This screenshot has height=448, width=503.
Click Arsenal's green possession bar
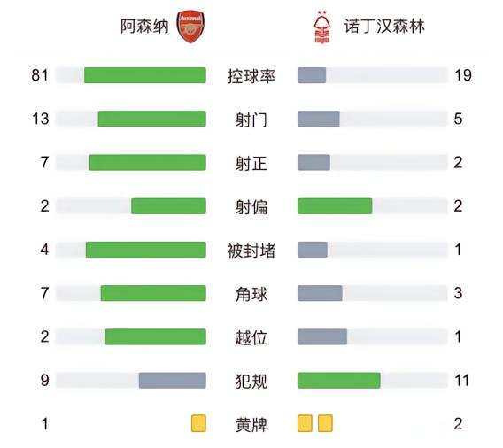pos(145,75)
